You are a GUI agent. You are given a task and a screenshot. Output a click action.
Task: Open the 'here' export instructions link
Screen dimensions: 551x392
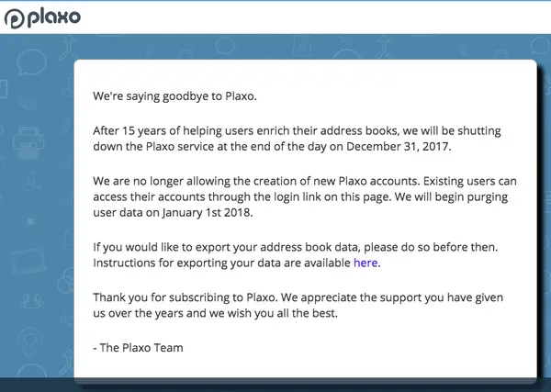(365, 263)
